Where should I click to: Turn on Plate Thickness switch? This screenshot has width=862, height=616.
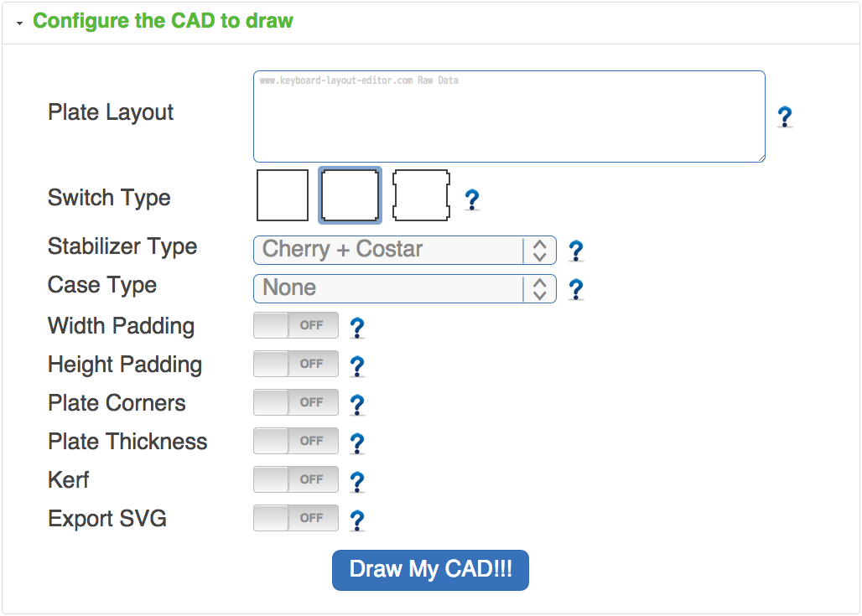click(296, 441)
